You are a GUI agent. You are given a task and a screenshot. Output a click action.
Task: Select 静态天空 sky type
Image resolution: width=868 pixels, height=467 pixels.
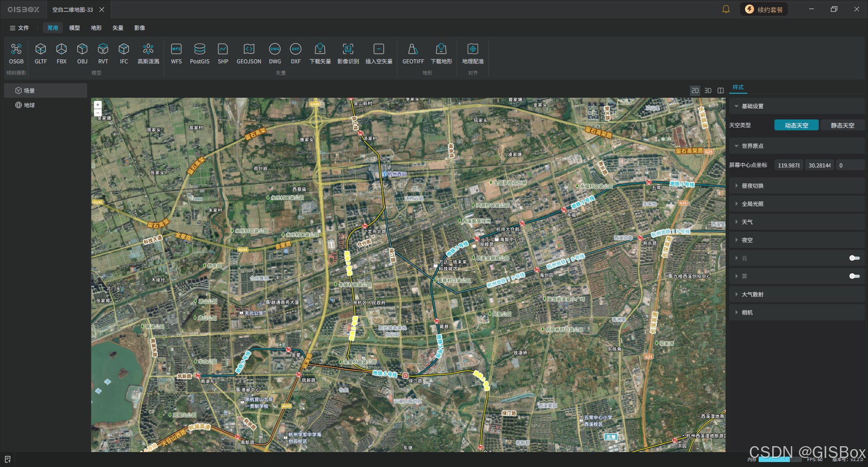tap(842, 125)
